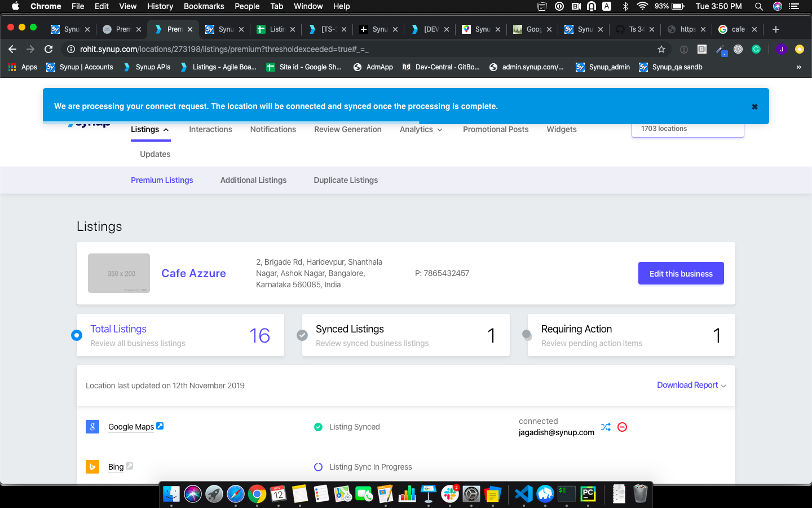This screenshot has height=508, width=812.
Task: Expand the Download Report dropdown
Action: click(x=691, y=385)
